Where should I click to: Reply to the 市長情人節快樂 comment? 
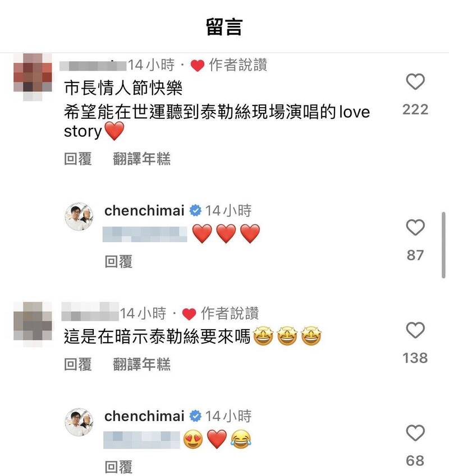click(78, 159)
